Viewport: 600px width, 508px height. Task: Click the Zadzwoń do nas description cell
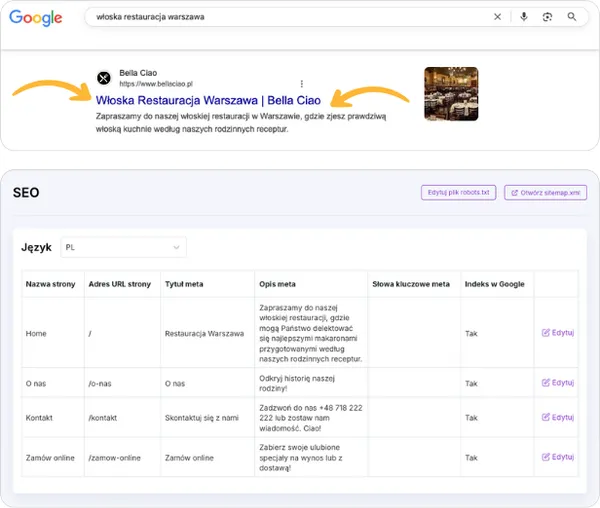pyautogui.click(x=311, y=418)
